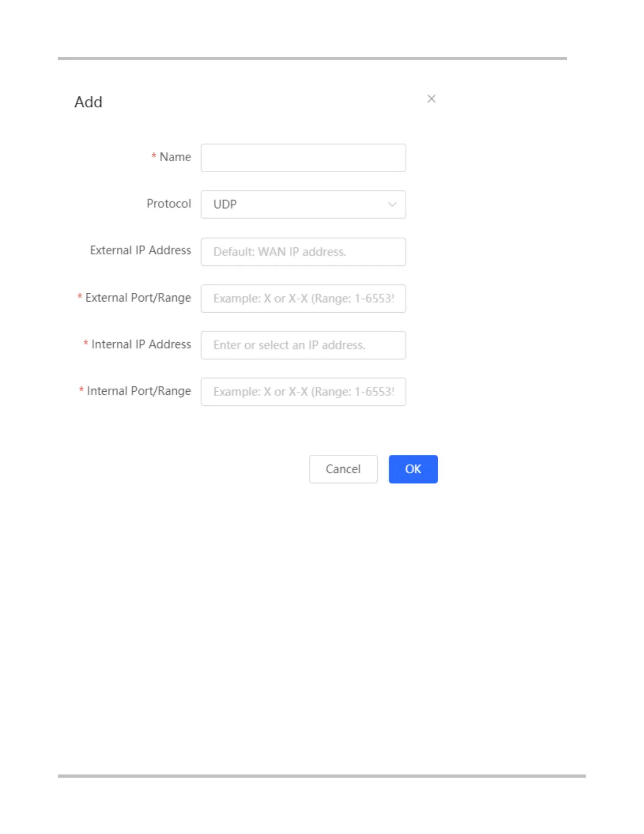
Task: Click the Internal IP Address label
Action: tap(142, 344)
